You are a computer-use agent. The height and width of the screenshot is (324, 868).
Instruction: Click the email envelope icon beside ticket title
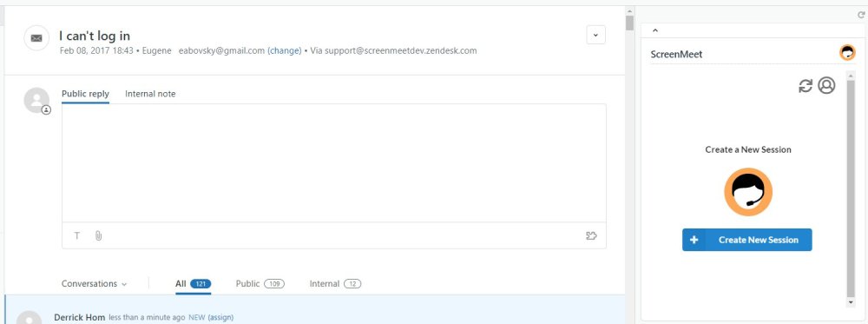[x=36, y=38]
